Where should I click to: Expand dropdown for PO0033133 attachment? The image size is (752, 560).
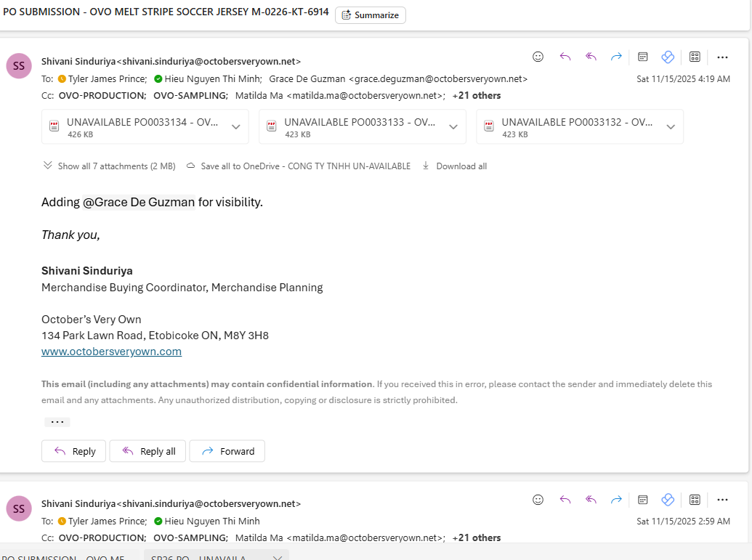pos(453,127)
